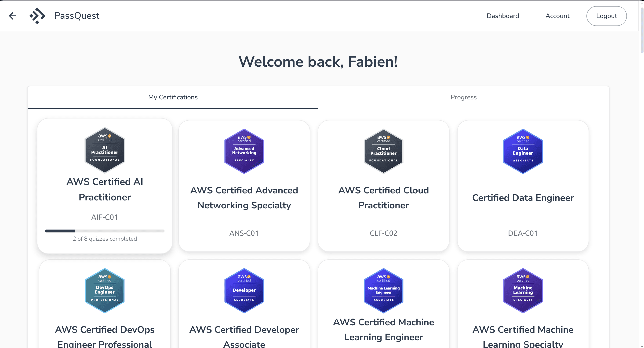Click the PassQuest logo icon
This screenshot has width=644, height=348.
[x=37, y=15]
